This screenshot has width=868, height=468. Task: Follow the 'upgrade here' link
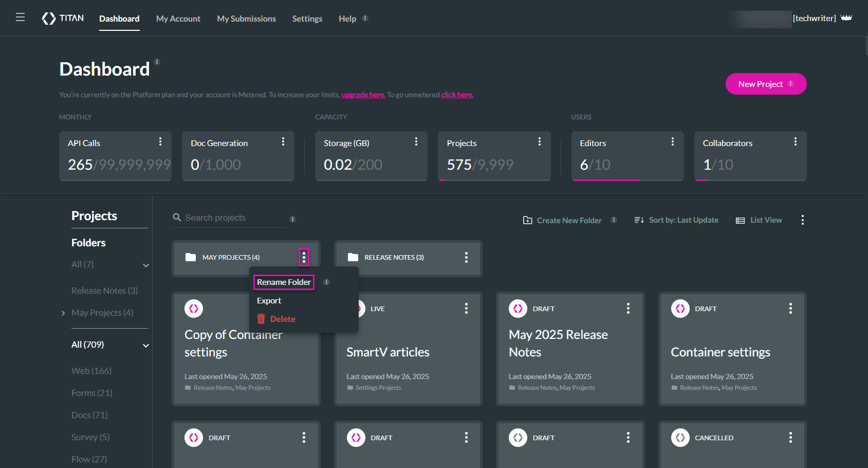[x=363, y=95]
